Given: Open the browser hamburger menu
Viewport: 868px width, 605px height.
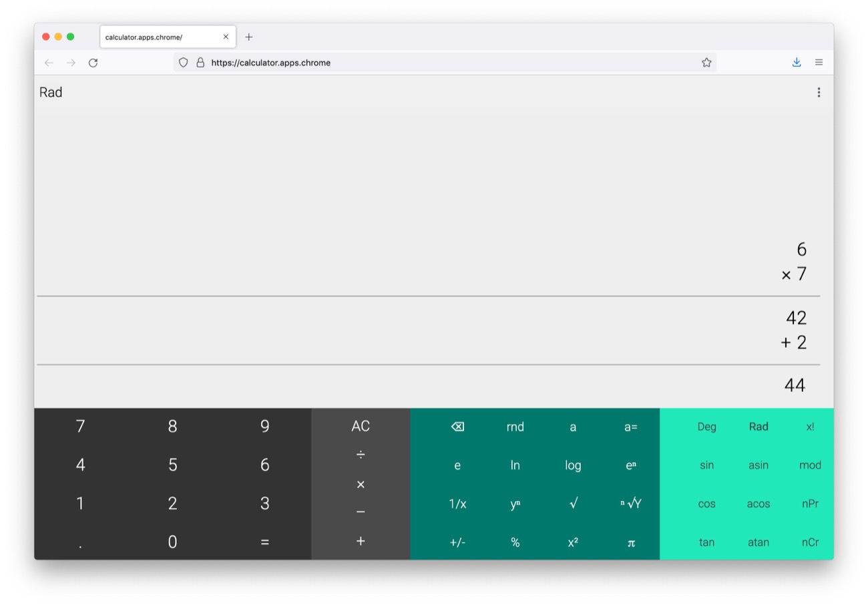Looking at the screenshot, I should 819,62.
